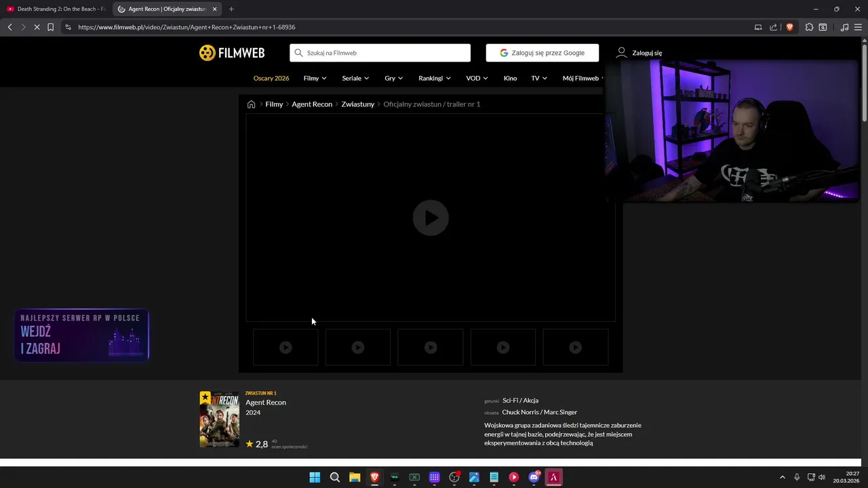Click the Chuck Norris cast link
868x488 pixels.
pos(519,412)
